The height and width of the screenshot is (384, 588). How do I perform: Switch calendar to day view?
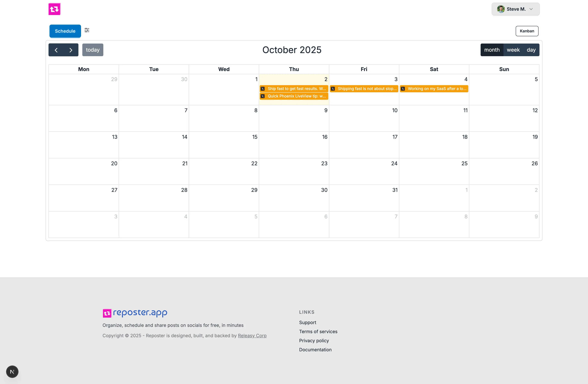(x=531, y=50)
